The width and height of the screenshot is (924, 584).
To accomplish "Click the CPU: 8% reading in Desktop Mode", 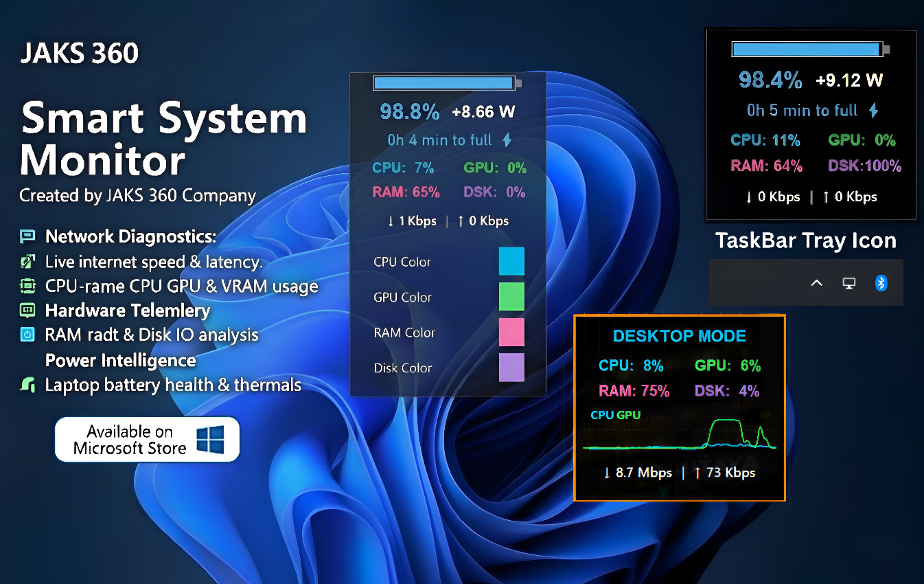I will pyautogui.click(x=631, y=366).
